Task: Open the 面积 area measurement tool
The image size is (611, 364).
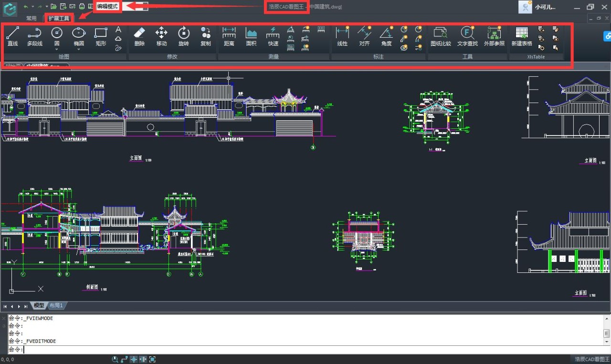Action: pyautogui.click(x=251, y=36)
